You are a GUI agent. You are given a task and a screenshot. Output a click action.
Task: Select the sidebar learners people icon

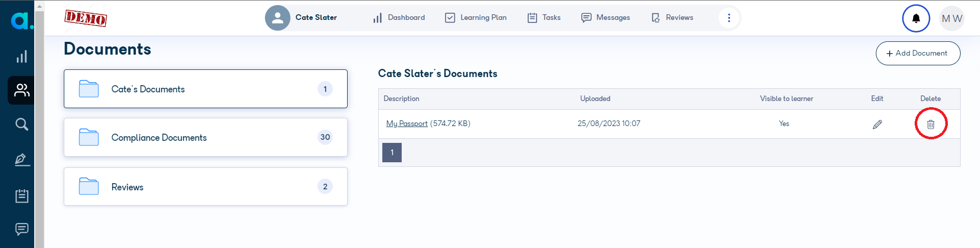click(21, 90)
